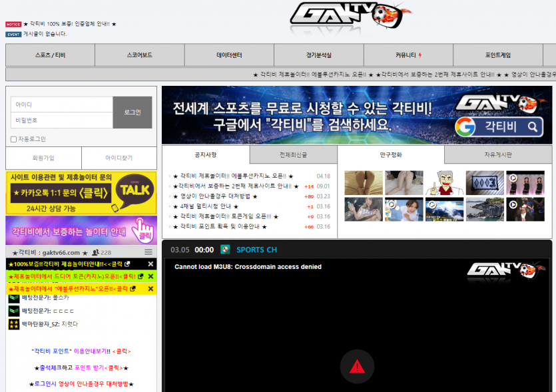Click the star rank icon beside 백마탄왕자_SZ

point(14,324)
